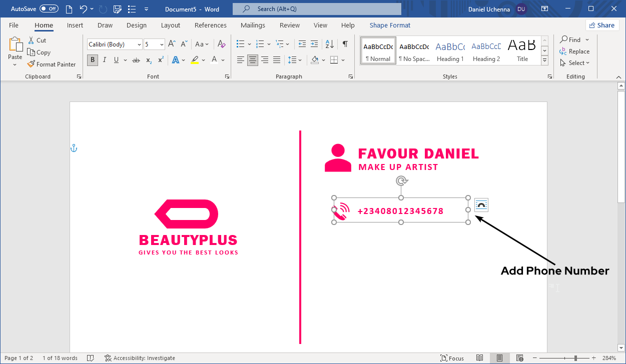
Task: Apply strikethrough formatting to text
Action: point(136,60)
